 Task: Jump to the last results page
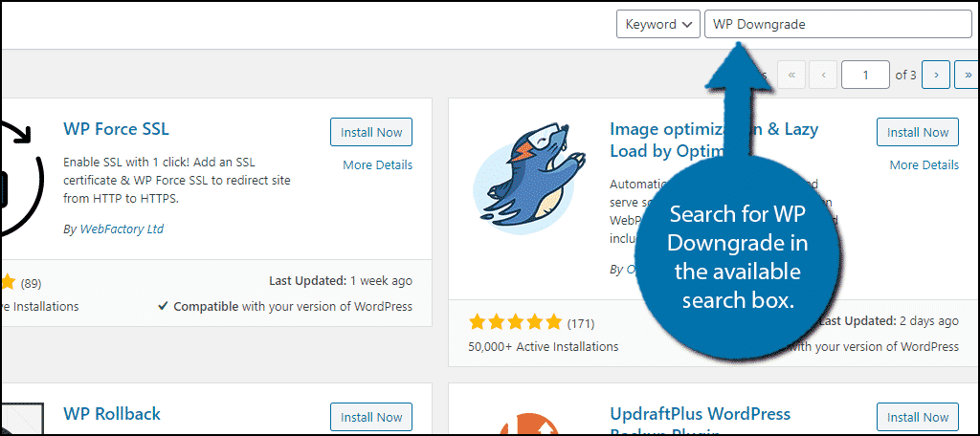(969, 75)
